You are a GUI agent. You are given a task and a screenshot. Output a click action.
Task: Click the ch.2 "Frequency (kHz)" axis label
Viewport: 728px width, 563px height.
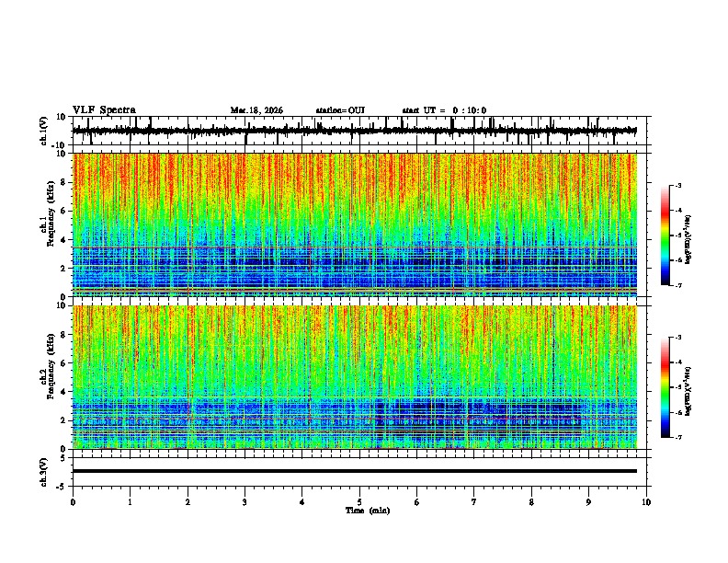tap(51, 366)
